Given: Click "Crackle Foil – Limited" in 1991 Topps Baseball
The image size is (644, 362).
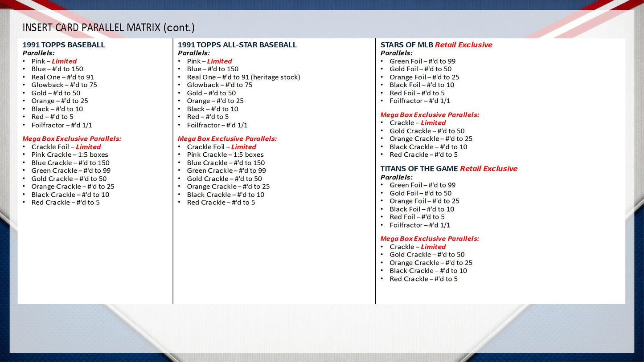Looking at the screenshot, I should click(66, 147).
